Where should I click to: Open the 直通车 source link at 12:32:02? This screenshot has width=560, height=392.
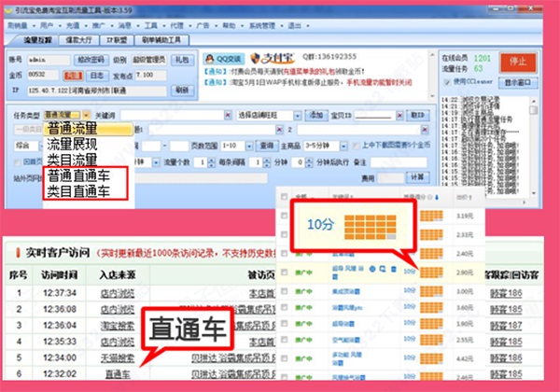118,373
